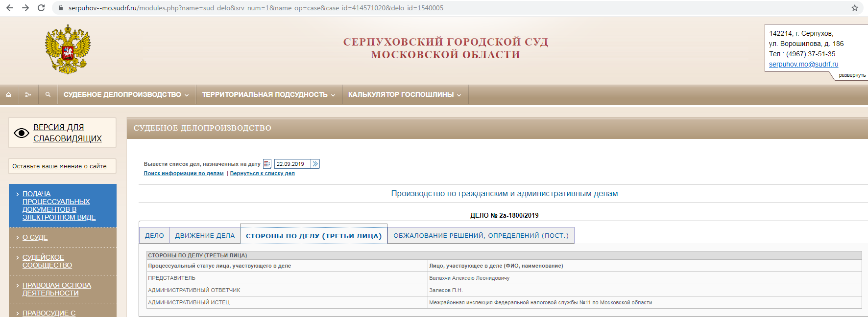Bookmark this page with the star icon
This screenshot has width=868, height=317.
point(855,8)
